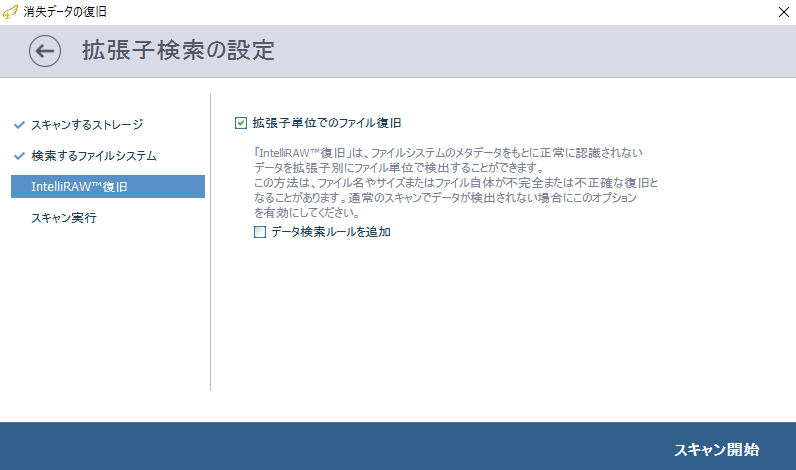Enable データ検索ルールを追加 checkbox

point(260,232)
